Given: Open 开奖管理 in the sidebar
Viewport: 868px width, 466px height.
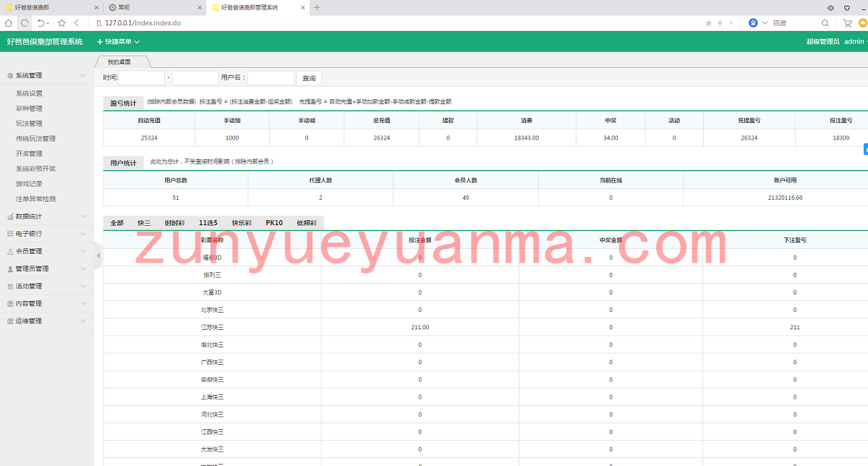Looking at the screenshot, I should click(x=30, y=153).
